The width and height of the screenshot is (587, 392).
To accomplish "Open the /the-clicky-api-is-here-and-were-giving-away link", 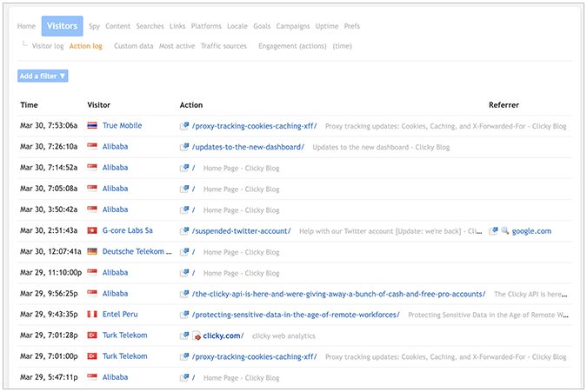I will click(x=338, y=294).
